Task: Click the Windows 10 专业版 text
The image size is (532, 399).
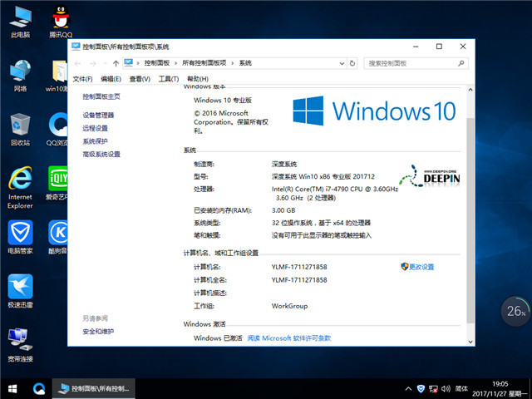Action: (x=223, y=100)
